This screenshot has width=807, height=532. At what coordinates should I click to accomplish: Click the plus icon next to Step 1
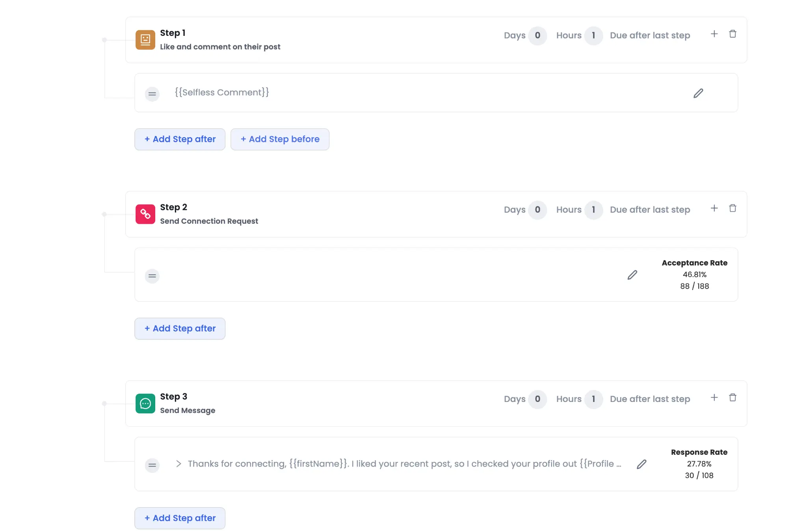714,34
